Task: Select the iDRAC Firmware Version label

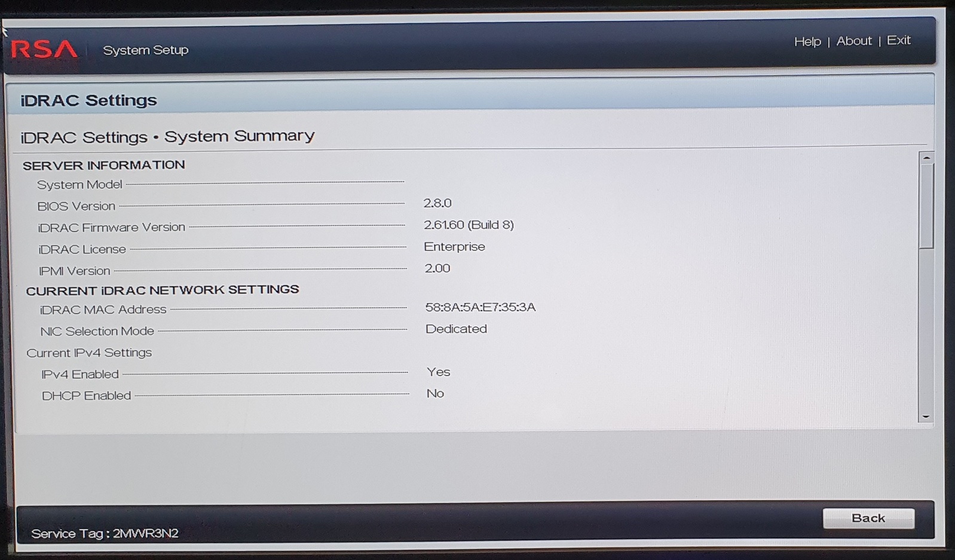Action: point(111,228)
